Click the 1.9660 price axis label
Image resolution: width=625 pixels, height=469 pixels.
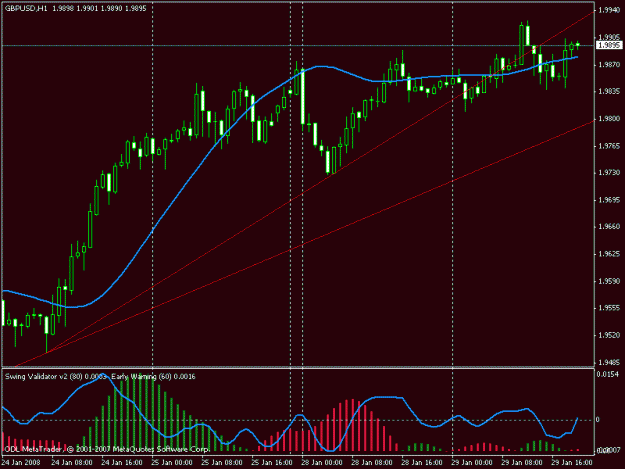[x=609, y=227]
